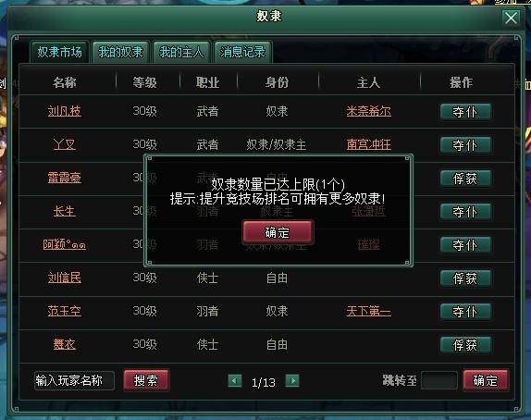Open master link 天下第一

click(x=369, y=311)
